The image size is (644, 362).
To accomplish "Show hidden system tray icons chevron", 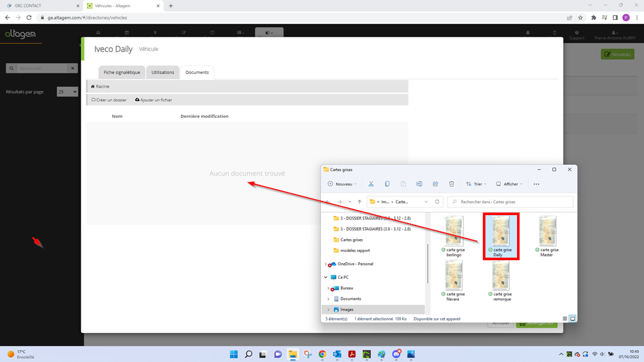I will coord(561,354).
